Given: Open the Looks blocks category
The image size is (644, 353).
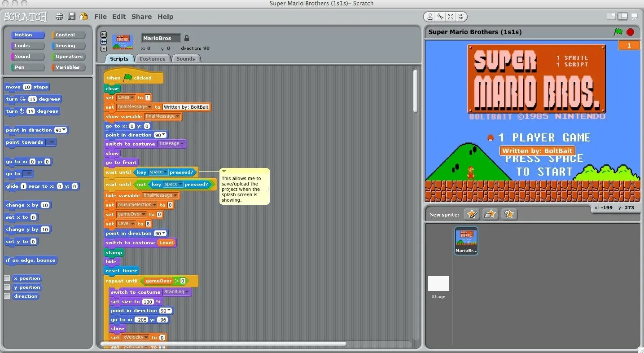Looking at the screenshot, I should pos(27,45).
